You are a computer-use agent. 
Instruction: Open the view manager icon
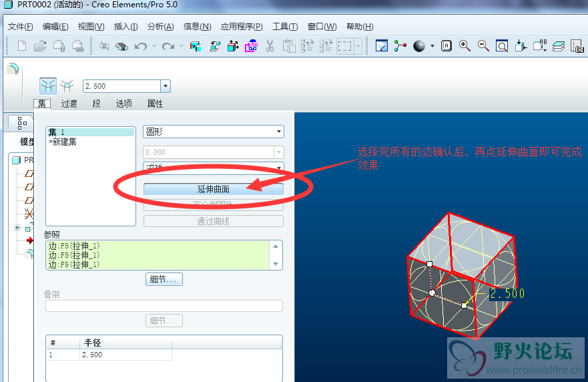pyautogui.click(x=577, y=46)
